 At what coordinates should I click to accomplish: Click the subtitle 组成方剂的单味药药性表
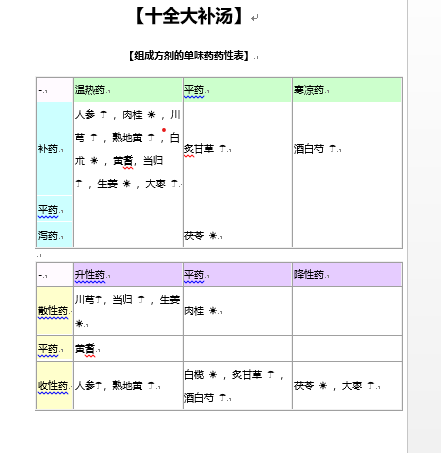[x=189, y=55]
